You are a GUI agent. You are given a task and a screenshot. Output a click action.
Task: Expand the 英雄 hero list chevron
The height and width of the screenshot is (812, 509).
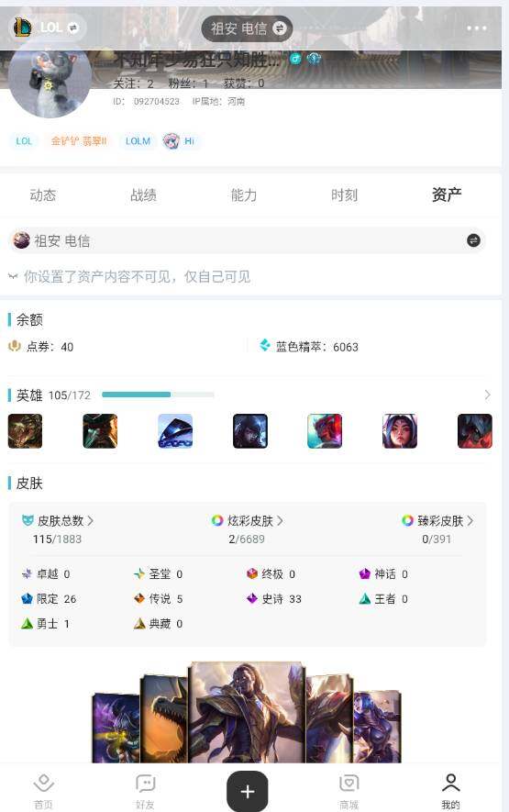[487, 395]
